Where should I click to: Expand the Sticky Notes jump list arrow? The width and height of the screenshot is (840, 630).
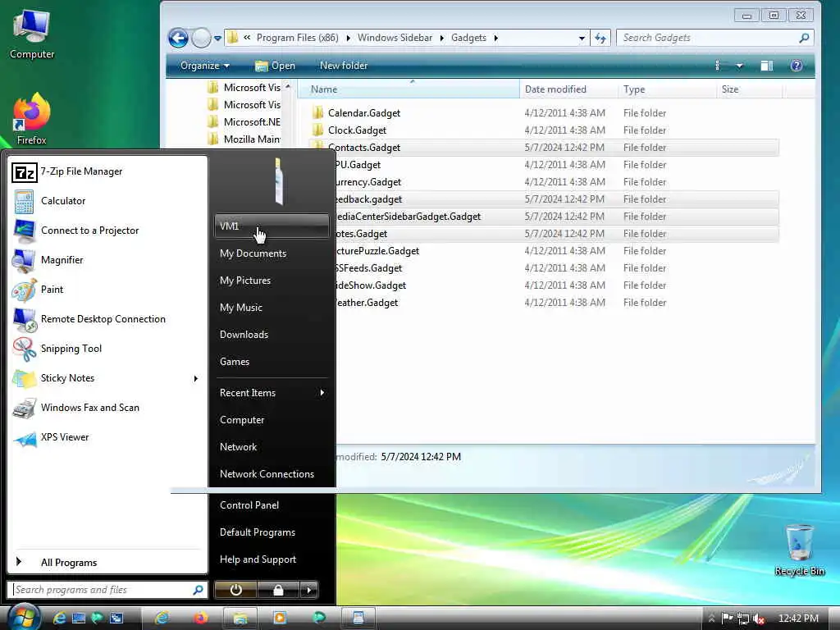195,379
